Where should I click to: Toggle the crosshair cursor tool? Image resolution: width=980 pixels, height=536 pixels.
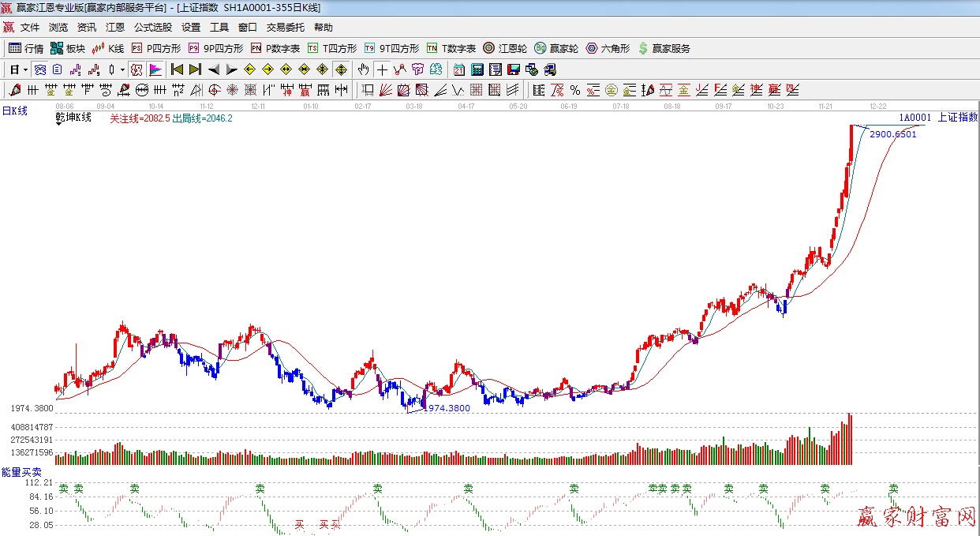[382, 69]
